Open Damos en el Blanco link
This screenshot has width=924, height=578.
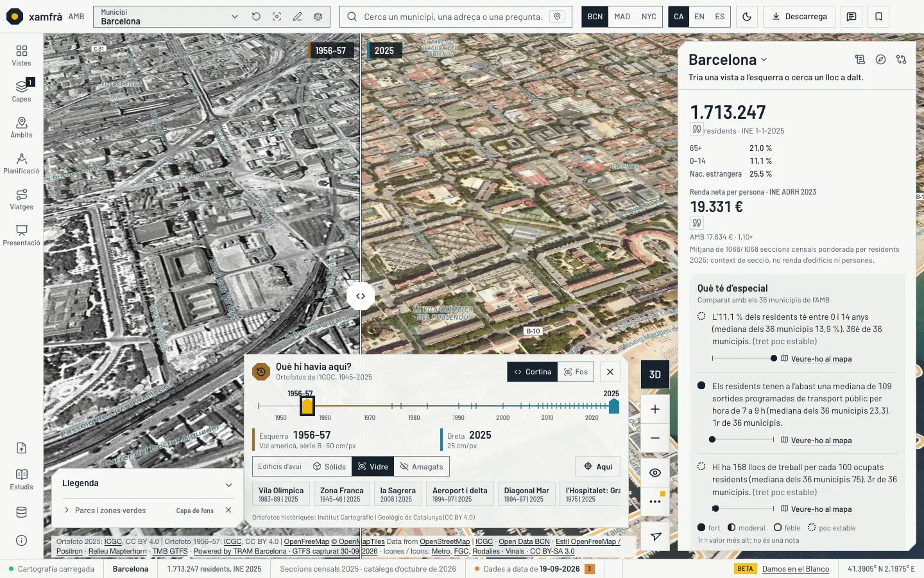(x=796, y=568)
